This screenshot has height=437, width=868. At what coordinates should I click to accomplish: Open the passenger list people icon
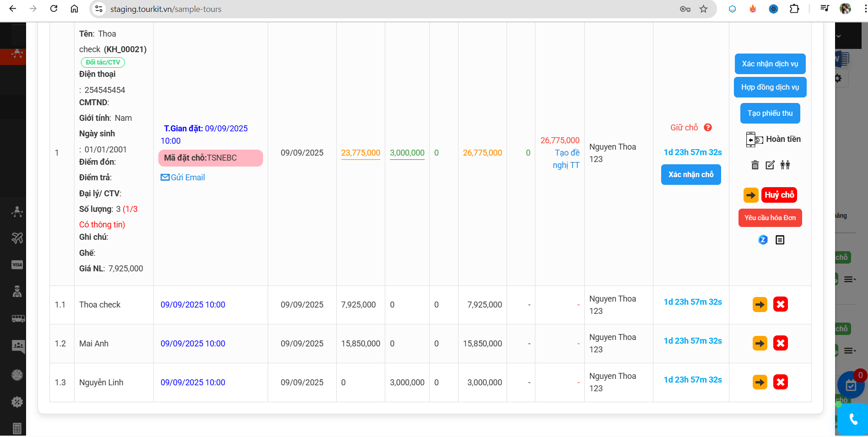pyautogui.click(x=785, y=165)
